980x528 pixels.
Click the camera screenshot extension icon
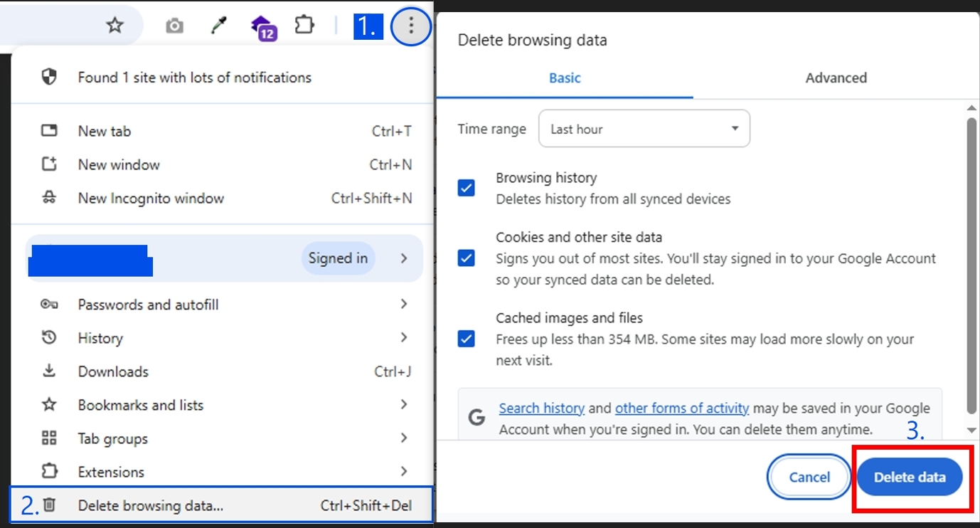[x=174, y=26]
